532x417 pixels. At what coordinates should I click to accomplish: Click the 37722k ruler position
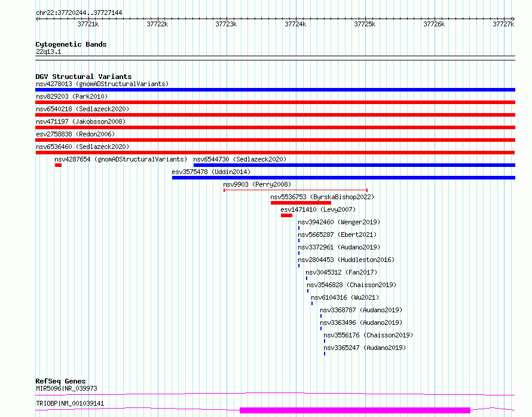pos(157,24)
